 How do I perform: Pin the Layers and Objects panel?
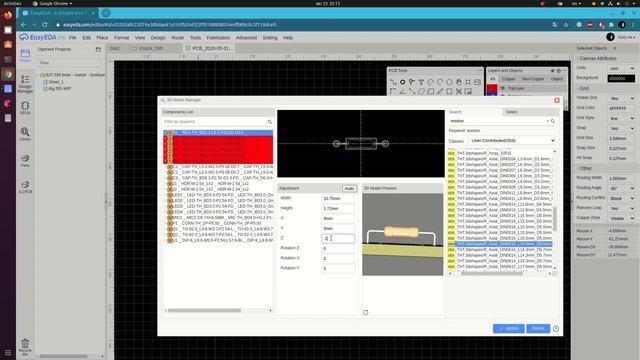(x=553, y=71)
